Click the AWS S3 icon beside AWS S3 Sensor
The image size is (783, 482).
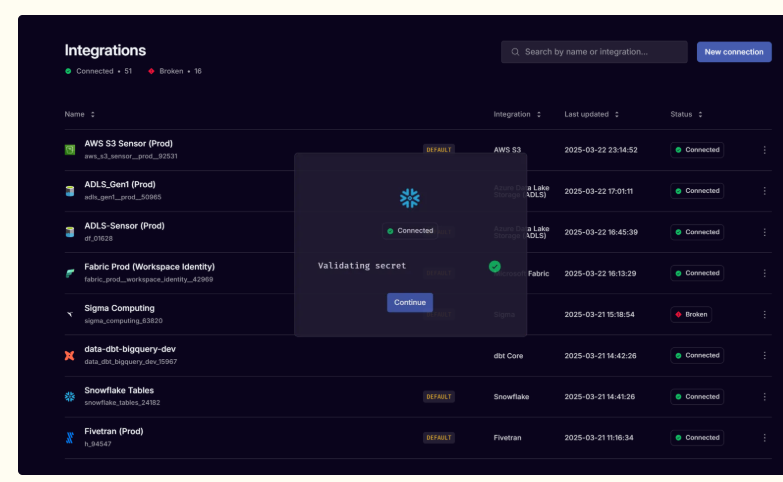coord(70,150)
